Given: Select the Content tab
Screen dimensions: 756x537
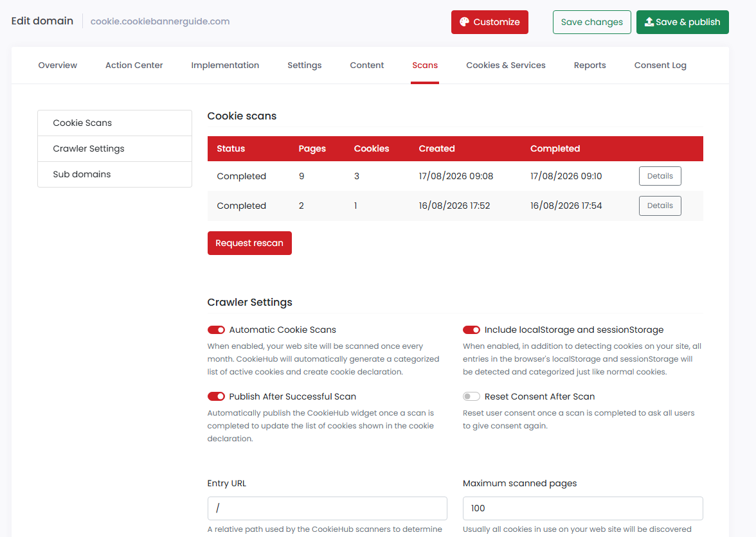Looking at the screenshot, I should 367,65.
